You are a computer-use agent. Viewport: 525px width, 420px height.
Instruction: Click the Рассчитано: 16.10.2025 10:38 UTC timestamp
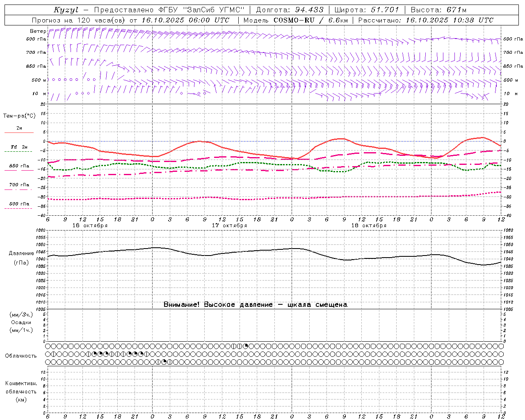coord(426,20)
